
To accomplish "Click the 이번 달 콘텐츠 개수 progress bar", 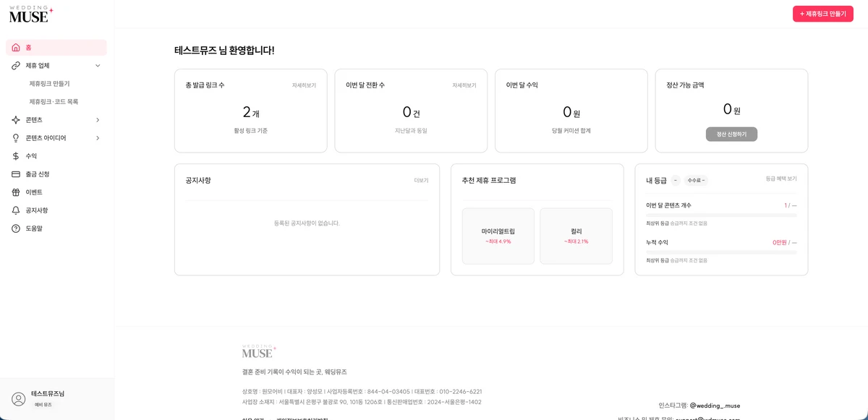I will (x=721, y=215).
